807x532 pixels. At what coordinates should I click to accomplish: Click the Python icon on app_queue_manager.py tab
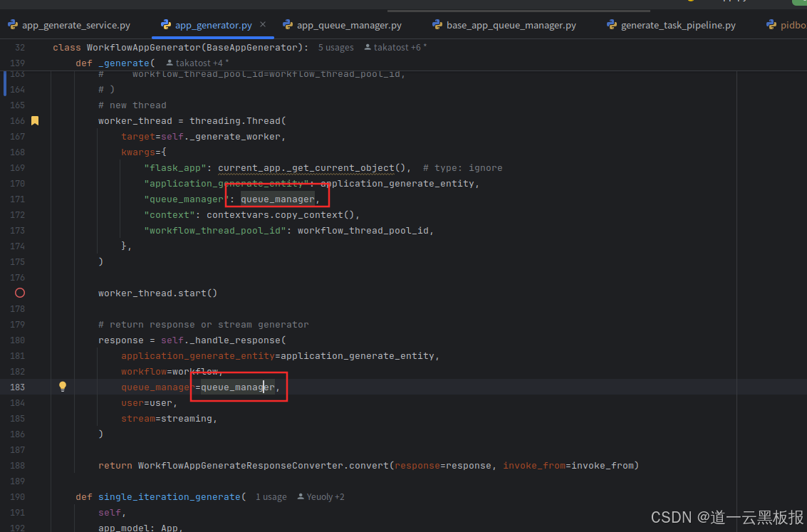coord(288,24)
